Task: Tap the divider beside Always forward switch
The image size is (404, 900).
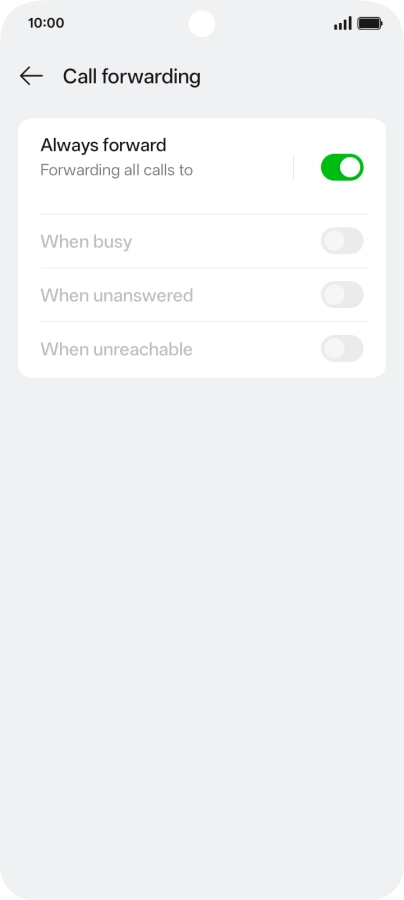Action: [x=293, y=167]
